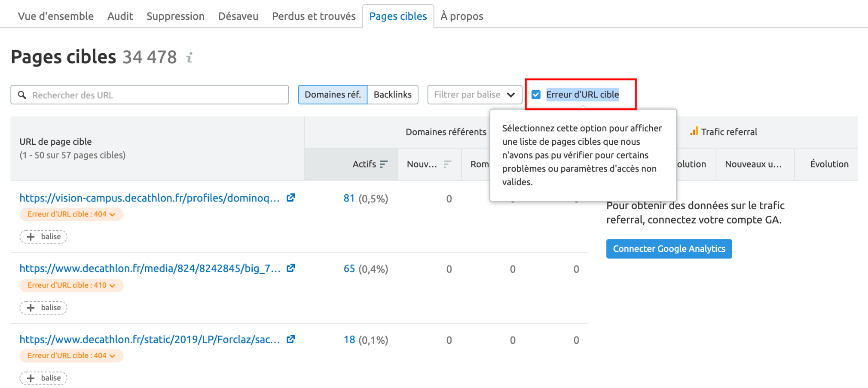Expand the Erreur d'URL cible : 410 badge
The image size is (868, 388).
tap(71, 285)
